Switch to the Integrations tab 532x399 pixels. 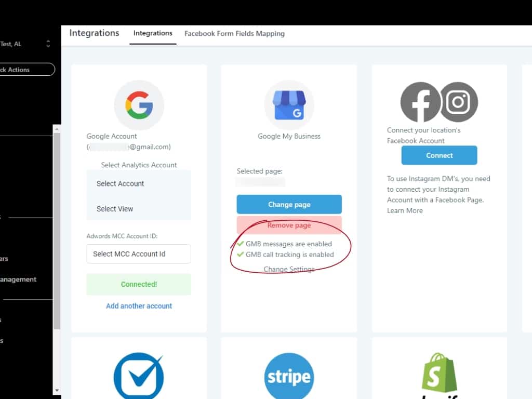point(153,33)
